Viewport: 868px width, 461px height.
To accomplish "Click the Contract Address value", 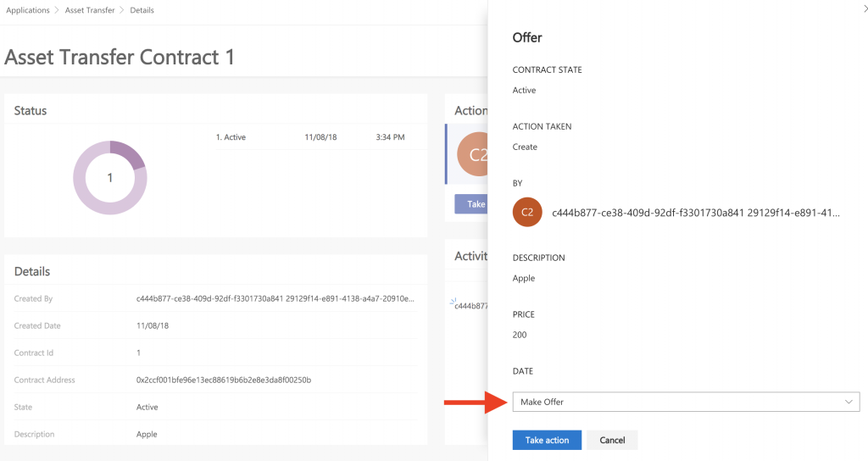I will pos(224,380).
